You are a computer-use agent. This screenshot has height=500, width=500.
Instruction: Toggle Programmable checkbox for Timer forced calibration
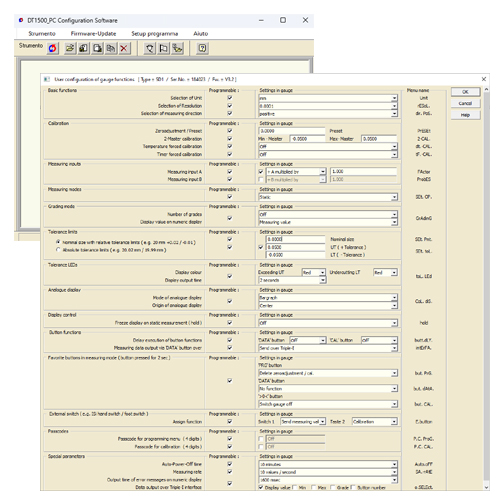coord(230,154)
